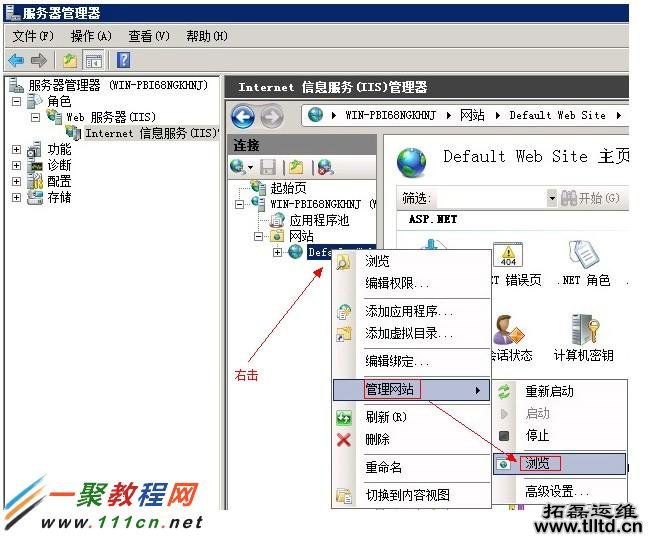Toggle the show/hide console tree icon
Screen dimensions: 648x540
pos(93,61)
